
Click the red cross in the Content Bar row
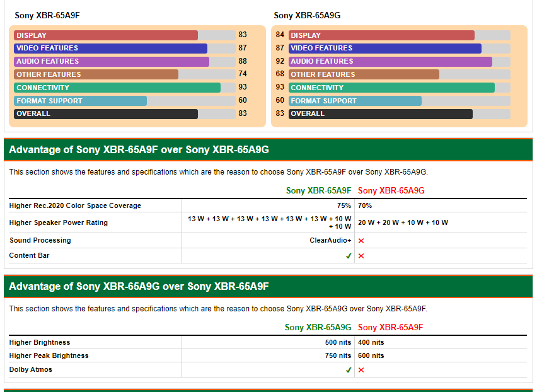[361, 256]
